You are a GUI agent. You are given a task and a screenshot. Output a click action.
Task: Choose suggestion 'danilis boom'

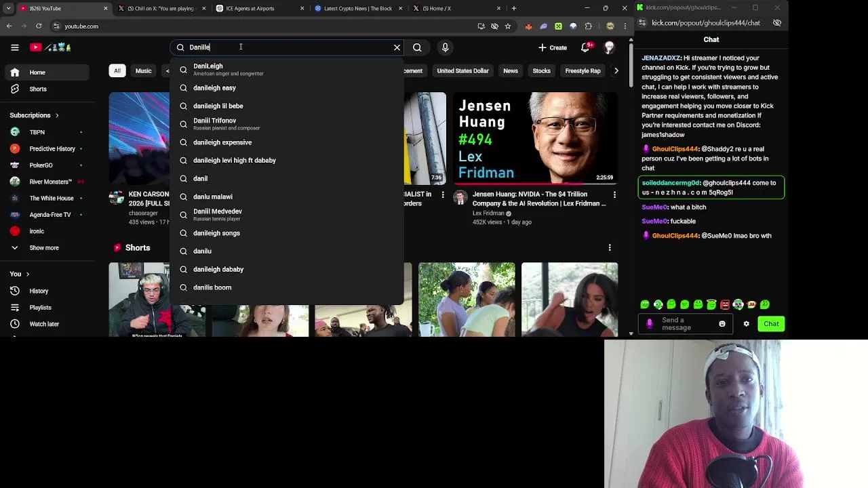point(287,287)
